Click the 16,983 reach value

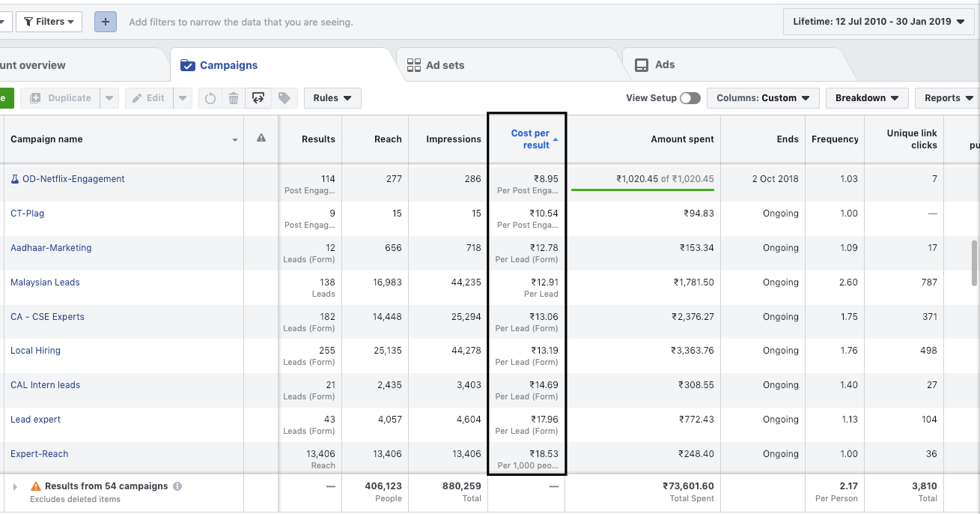click(387, 282)
